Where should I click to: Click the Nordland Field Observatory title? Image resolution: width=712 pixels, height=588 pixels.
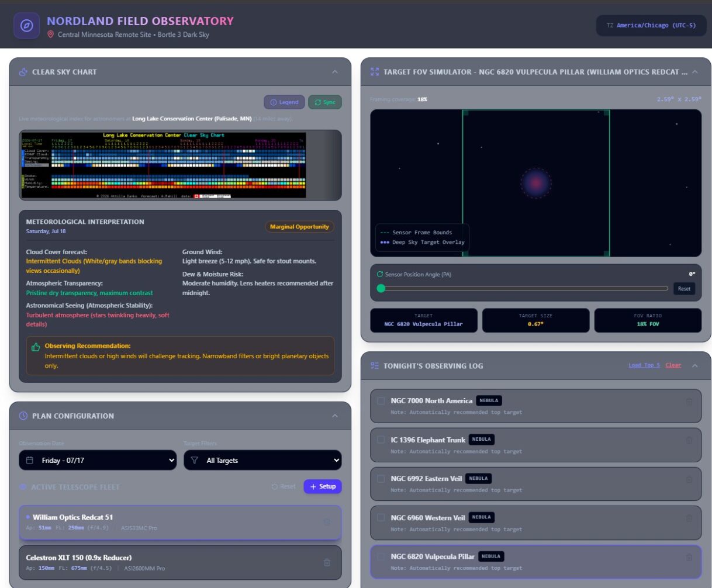click(140, 21)
